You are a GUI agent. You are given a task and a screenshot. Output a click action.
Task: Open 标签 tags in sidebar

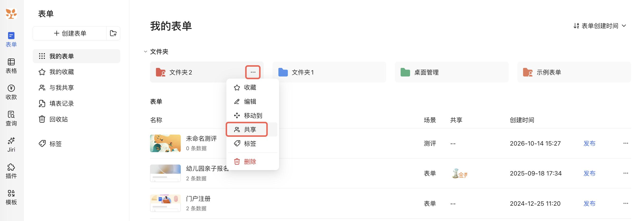[x=76, y=144]
